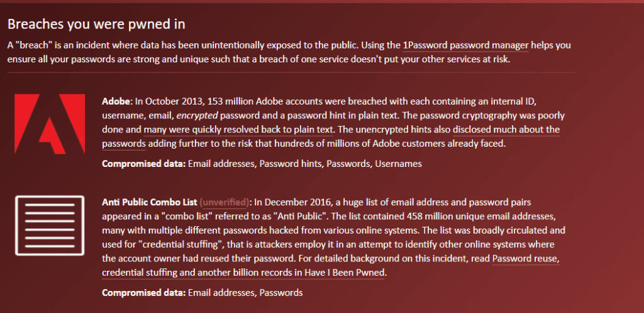This screenshot has height=313, width=644.
Task: Click the Anti Public document list icon
Action: (50, 225)
